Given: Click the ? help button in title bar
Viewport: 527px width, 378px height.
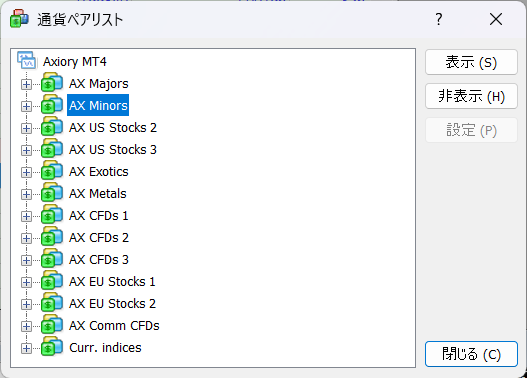Looking at the screenshot, I should [x=439, y=19].
